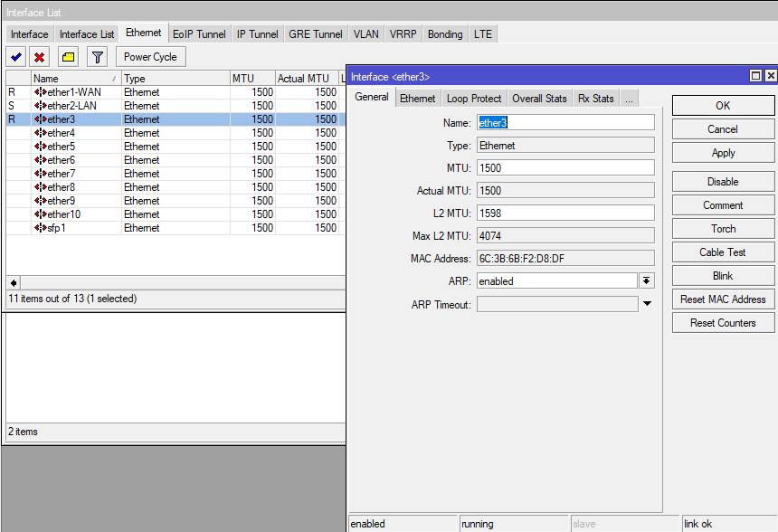
Task: Switch to dialog's Ethernet tab
Action: click(x=418, y=99)
